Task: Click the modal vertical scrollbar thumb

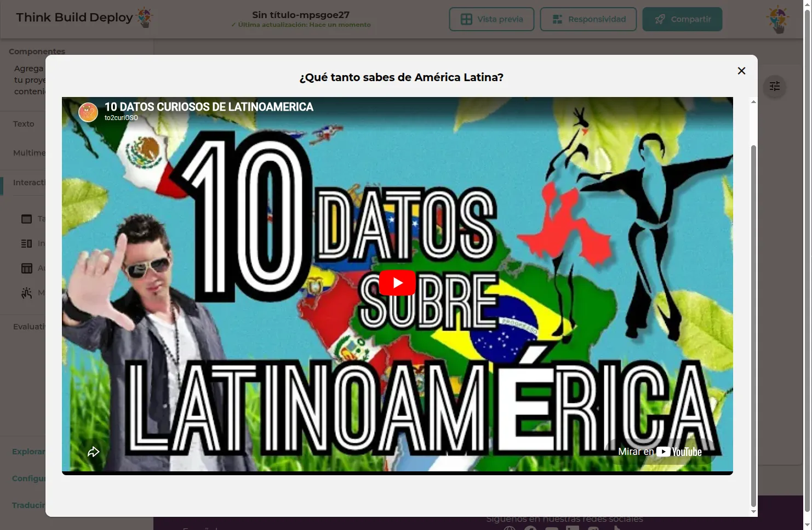Action: 753,326
